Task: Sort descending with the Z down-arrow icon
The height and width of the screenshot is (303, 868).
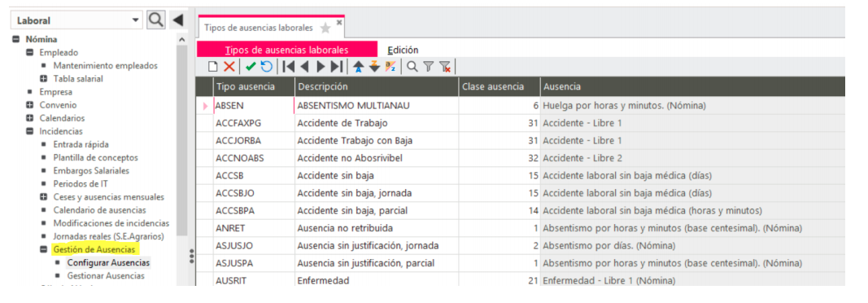Action: (375, 67)
